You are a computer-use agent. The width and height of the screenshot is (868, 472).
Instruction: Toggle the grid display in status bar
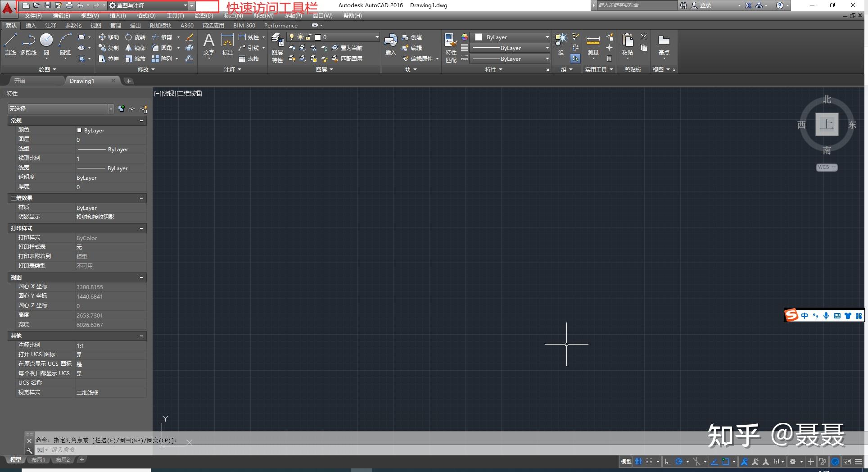pyautogui.click(x=638, y=462)
